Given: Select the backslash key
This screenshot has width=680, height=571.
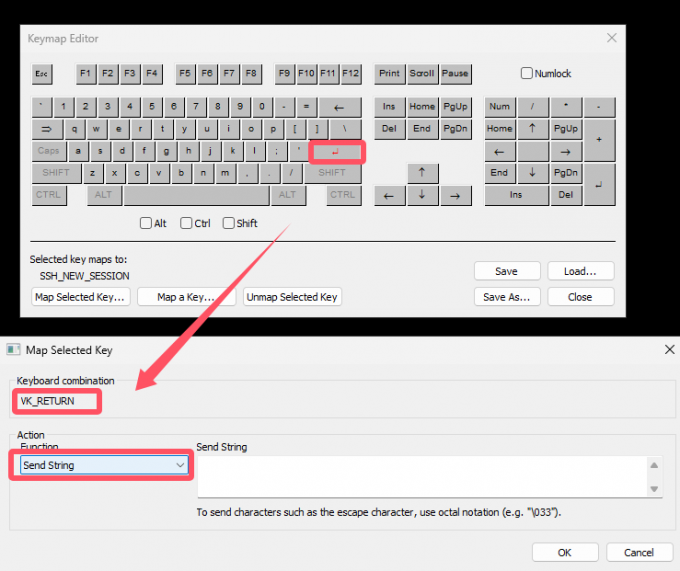Looking at the screenshot, I should [345, 129].
